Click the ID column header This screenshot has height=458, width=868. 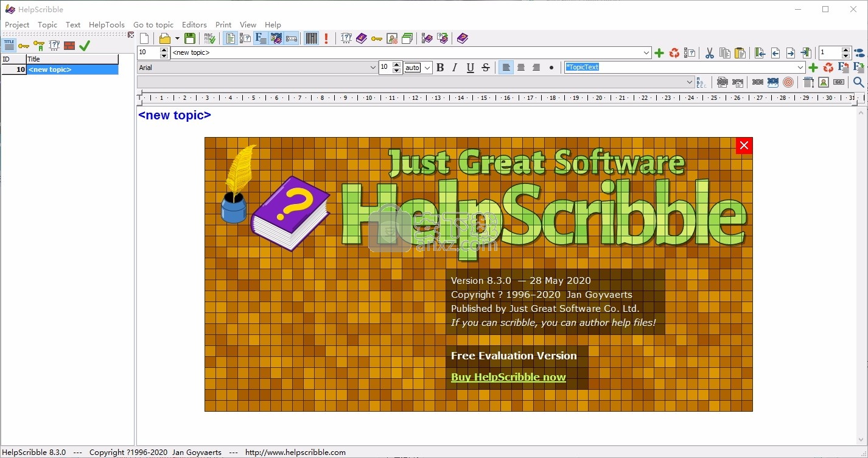[x=13, y=59]
